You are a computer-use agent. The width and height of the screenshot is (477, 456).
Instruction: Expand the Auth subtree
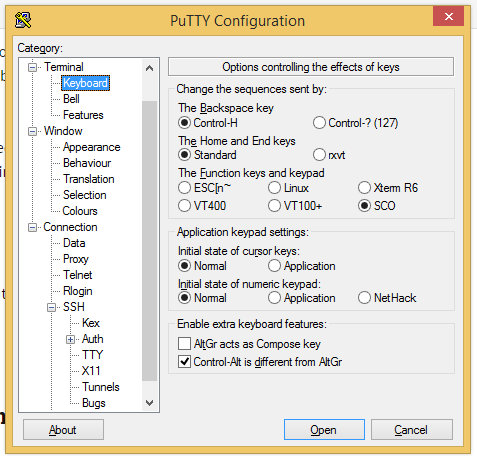pyautogui.click(x=70, y=339)
